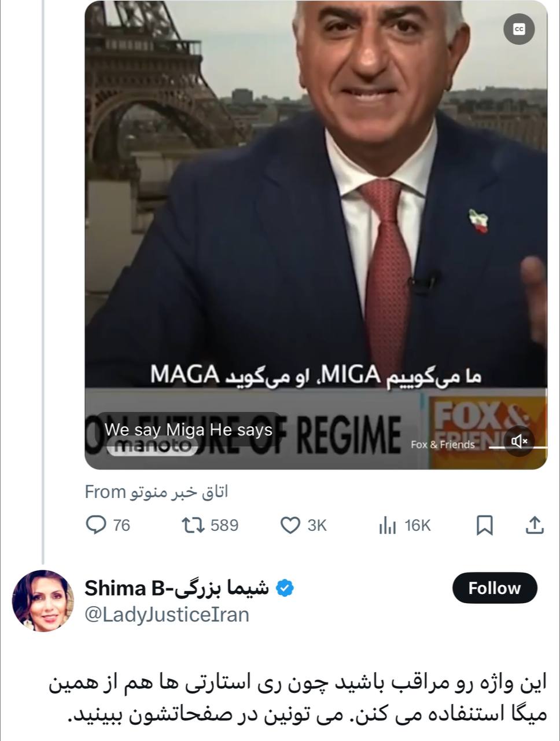Open view analytics bar chart icon

pos(387,525)
